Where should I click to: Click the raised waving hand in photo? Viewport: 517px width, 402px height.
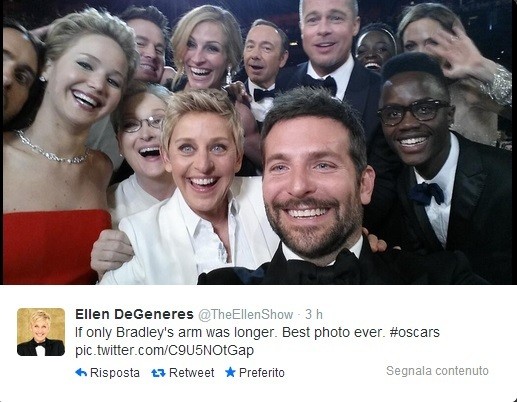pos(457,55)
